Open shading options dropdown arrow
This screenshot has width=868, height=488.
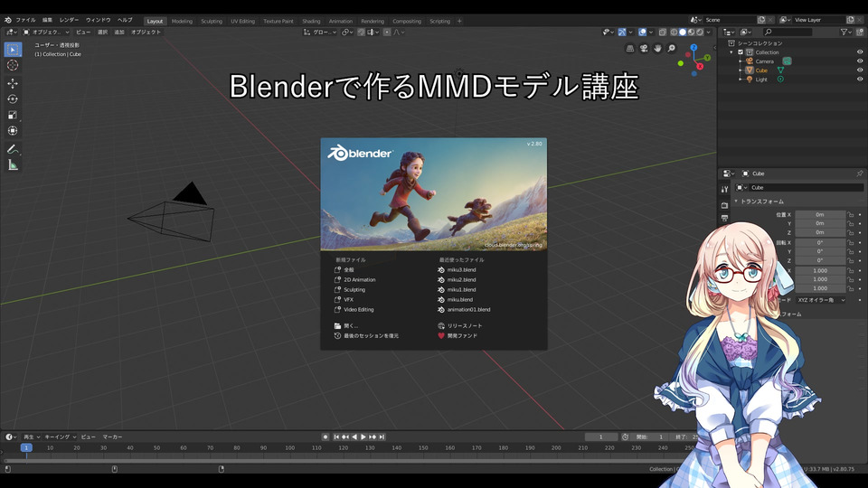pos(709,33)
